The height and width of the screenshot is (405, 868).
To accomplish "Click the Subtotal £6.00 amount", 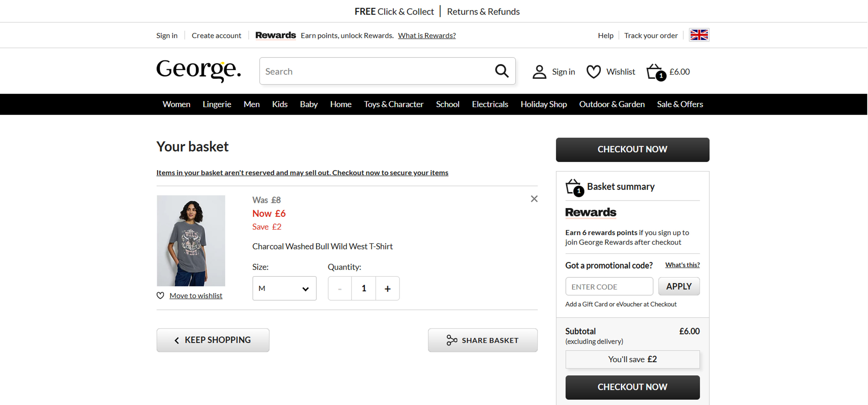I will pos(689,332).
